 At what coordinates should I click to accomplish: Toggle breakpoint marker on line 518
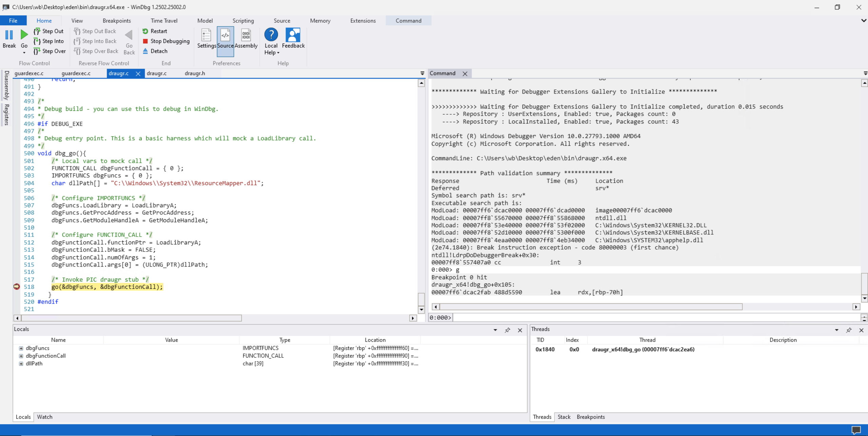17,287
